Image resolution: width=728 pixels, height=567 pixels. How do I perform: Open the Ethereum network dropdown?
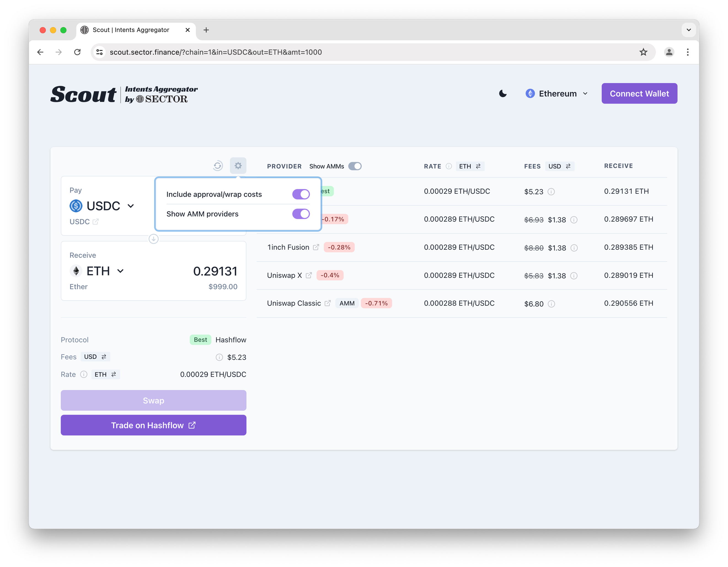[557, 94]
